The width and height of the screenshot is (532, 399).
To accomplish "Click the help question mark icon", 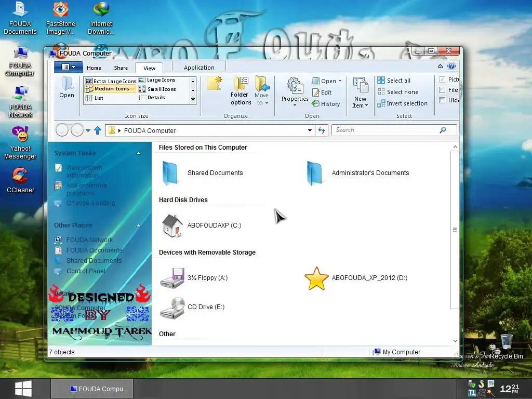I will (x=451, y=66).
